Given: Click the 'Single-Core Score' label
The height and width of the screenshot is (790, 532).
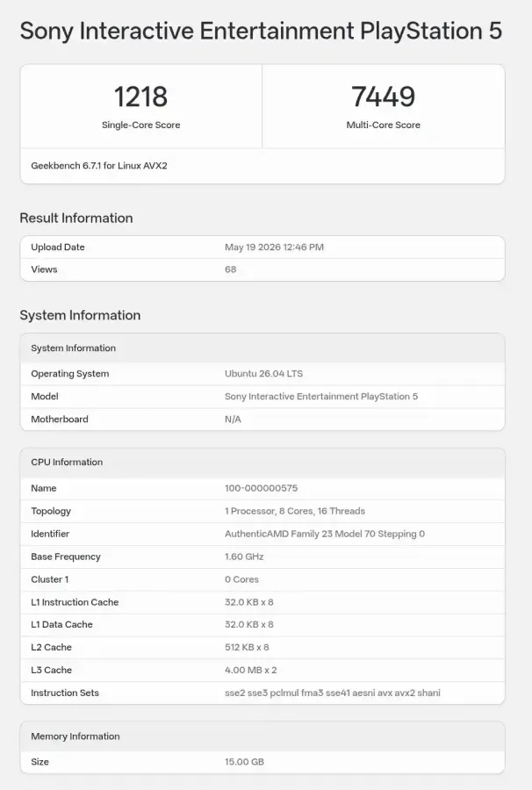Looking at the screenshot, I should (140, 125).
